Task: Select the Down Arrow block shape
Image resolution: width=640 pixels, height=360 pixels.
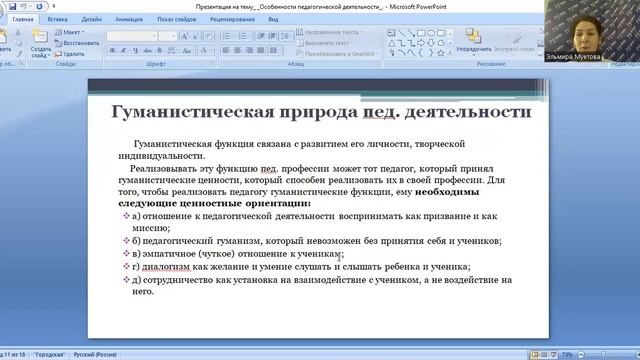Action: (431, 43)
